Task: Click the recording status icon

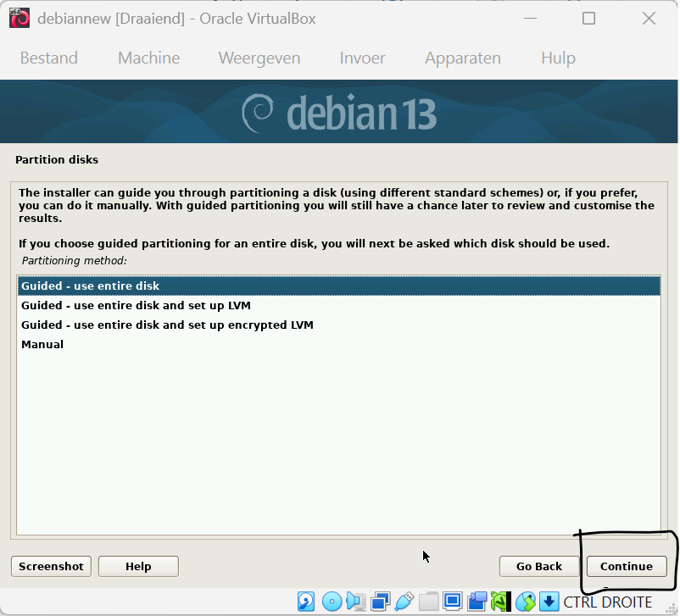Action: coord(477,602)
